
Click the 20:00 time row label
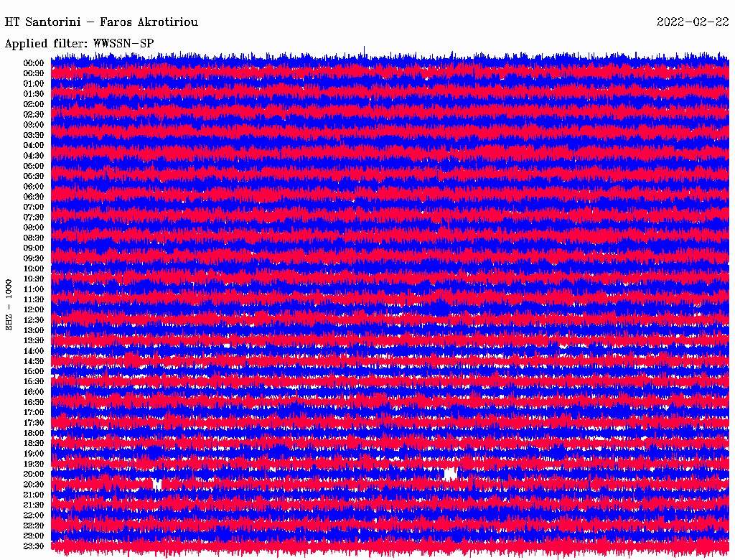pos(34,474)
